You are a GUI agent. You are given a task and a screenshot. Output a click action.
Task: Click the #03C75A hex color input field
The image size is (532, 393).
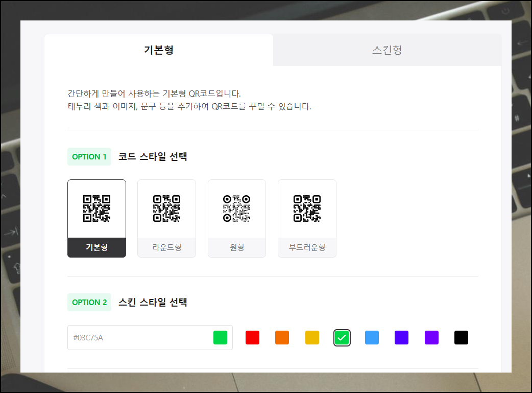(150, 338)
